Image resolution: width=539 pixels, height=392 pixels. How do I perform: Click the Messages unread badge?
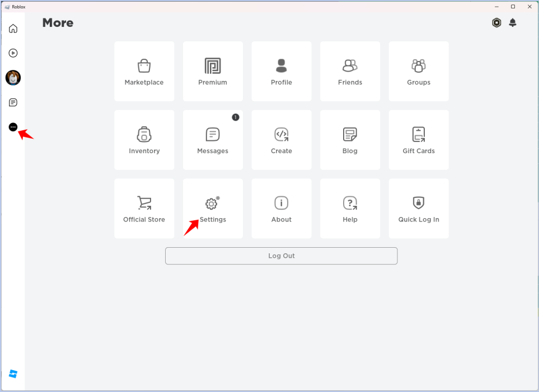coord(236,117)
